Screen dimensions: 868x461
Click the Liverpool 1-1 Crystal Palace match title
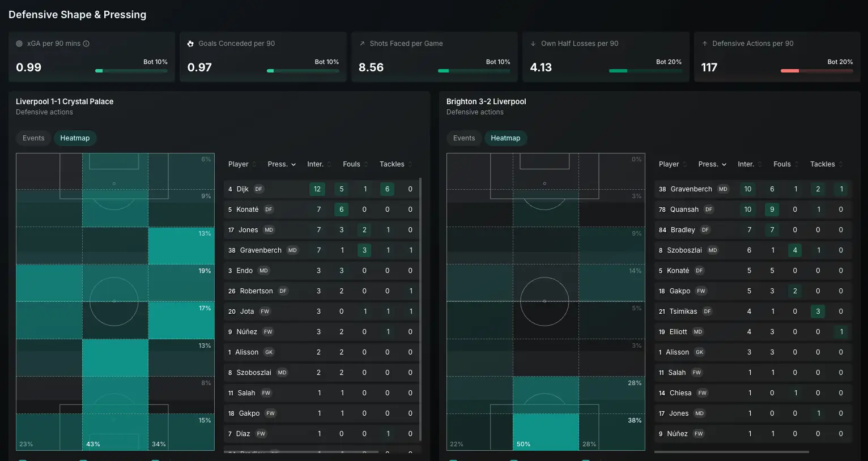coord(65,101)
